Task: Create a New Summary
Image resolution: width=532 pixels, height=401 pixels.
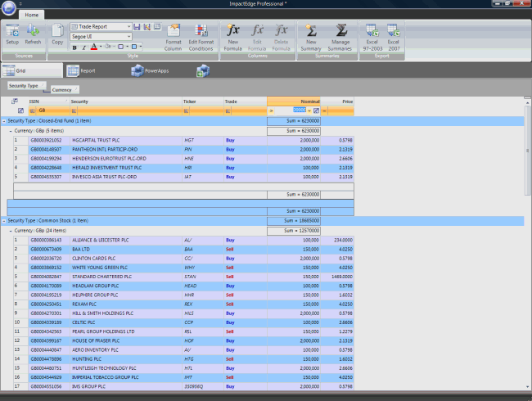Action: click(311, 38)
